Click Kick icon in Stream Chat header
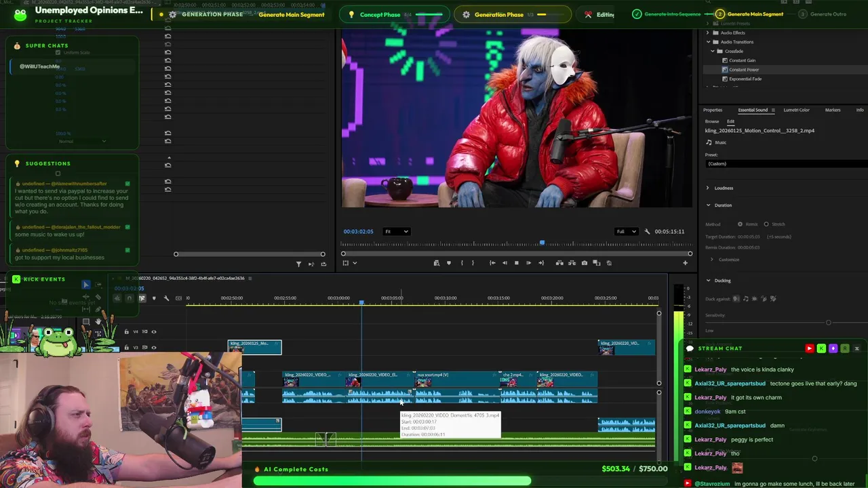The width and height of the screenshot is (868, 488). (821, 348)
